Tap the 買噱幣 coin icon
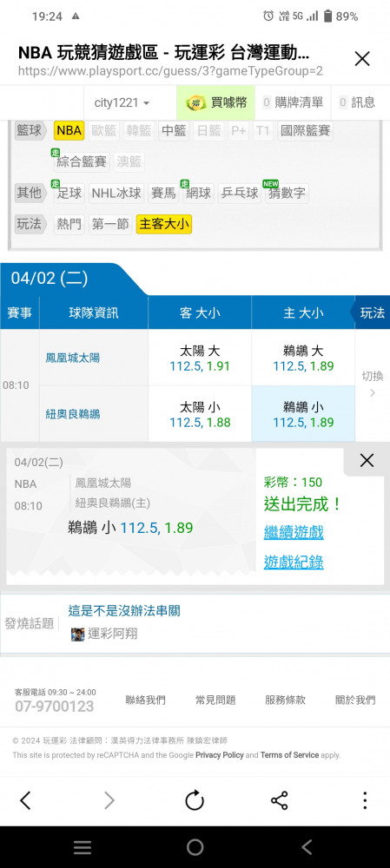Screen dimensions: 390x868 [196, 102]
